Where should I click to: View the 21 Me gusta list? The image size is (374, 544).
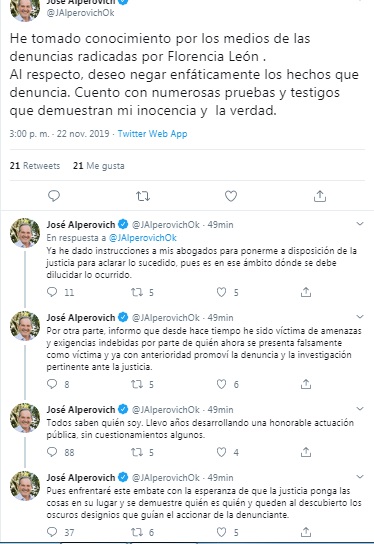(x=99, y=166)
